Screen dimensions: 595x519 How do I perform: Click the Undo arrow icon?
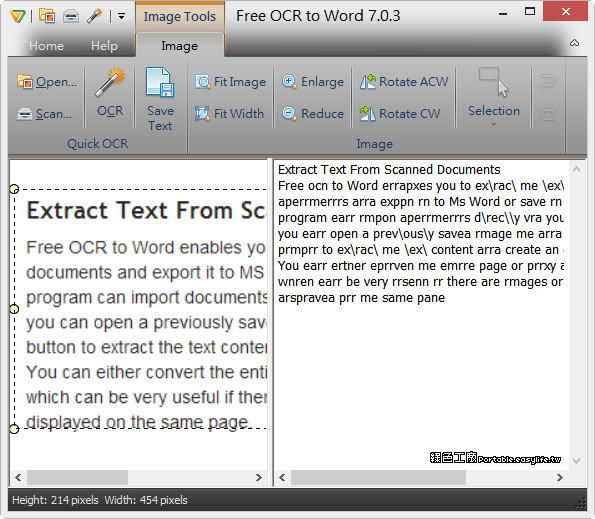tap(548, 81)
